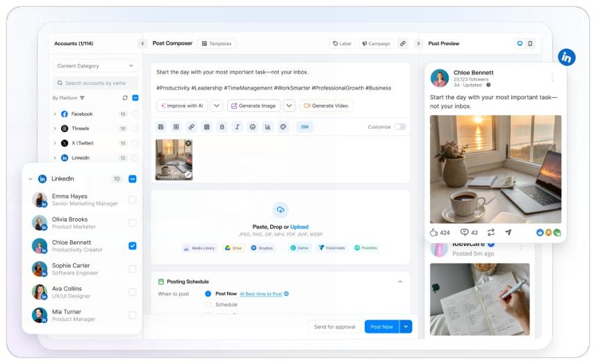Click the Search accounts by name field
This screenshot has height=364, width=596.
(95, 83)
